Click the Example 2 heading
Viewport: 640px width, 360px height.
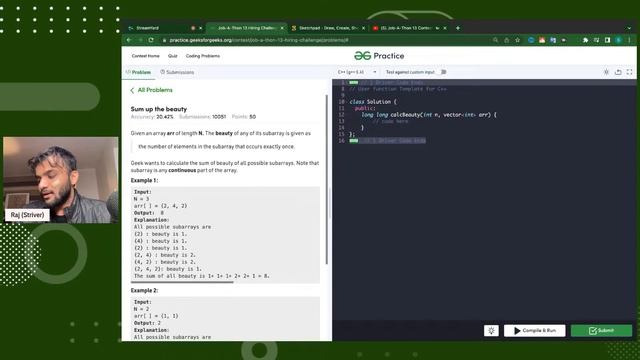pos(144,291)
